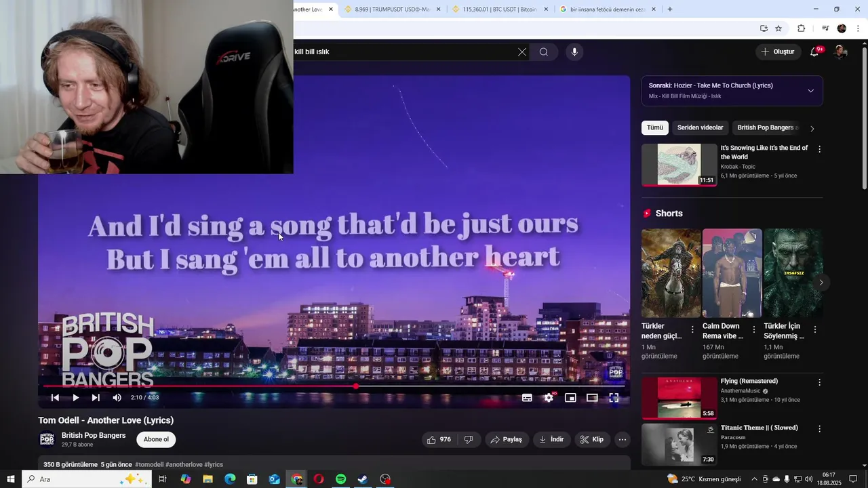Close the TRUMPUSDT browser tab
The image size is (868, 488).
click(x=438, y=9)
